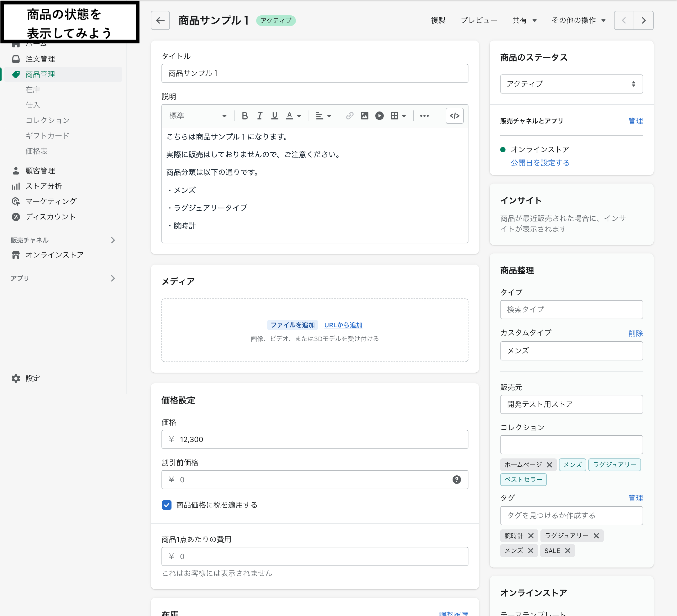The width and height of the screenshot is (677, 616).
Task: Click プレビュー button
Action: [x=479, y=20]
